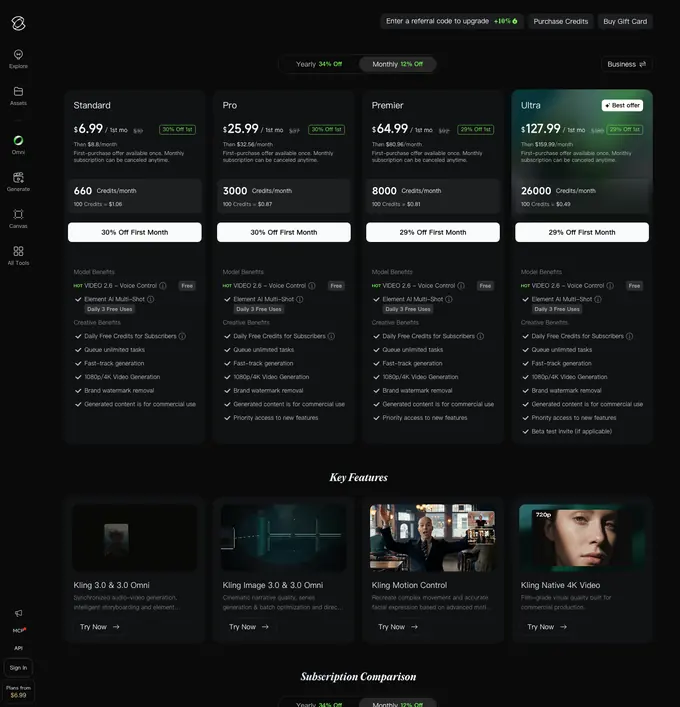This screenshot has width=680, height=707.
Task: Try Now for Kling Native 4K Video
Action: tap(547, 627)
